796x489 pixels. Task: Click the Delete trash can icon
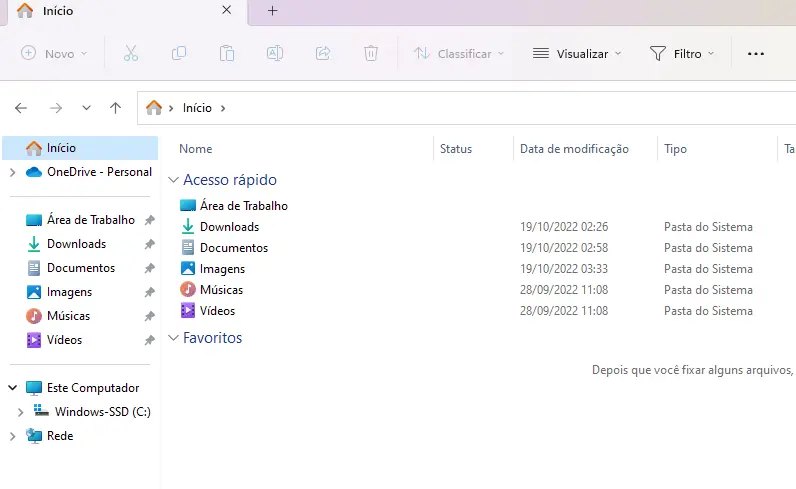371,53
